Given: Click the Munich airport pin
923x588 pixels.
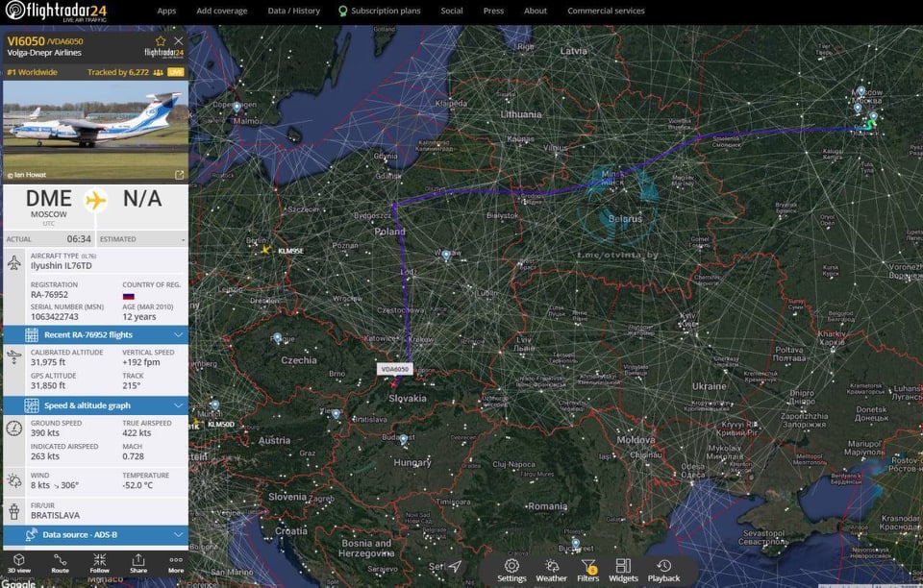Looking at the screenshot, I should (214, 405).
